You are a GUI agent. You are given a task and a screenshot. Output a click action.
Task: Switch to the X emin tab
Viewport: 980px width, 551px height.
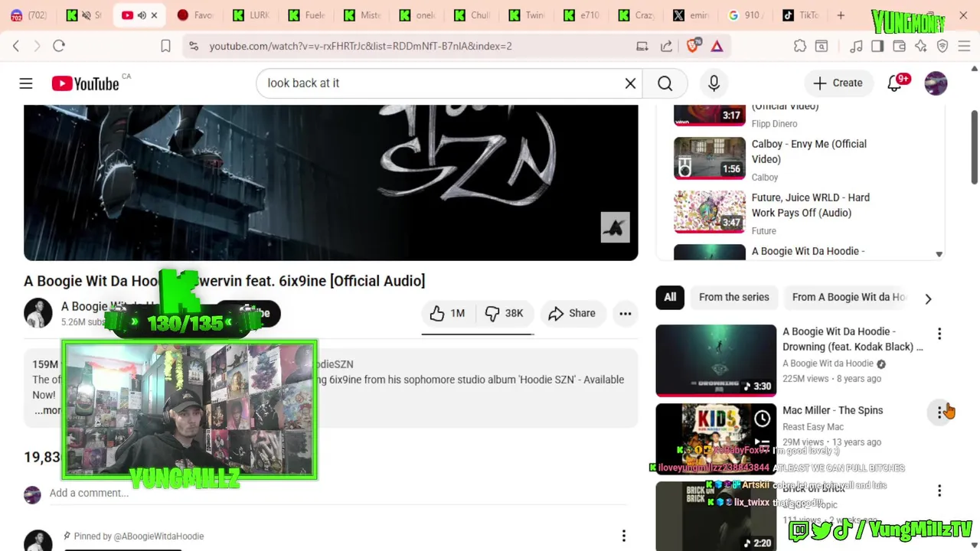click(x=691, y=15)
